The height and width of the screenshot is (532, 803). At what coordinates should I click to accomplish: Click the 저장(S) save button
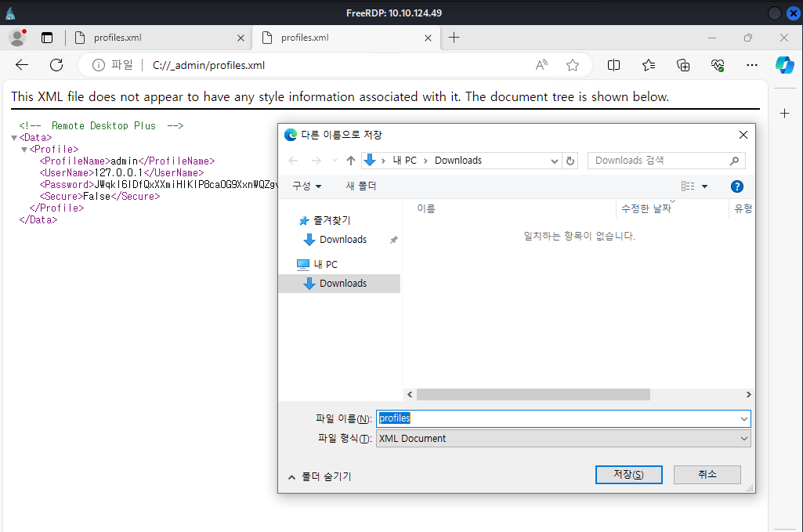[629, 475]
